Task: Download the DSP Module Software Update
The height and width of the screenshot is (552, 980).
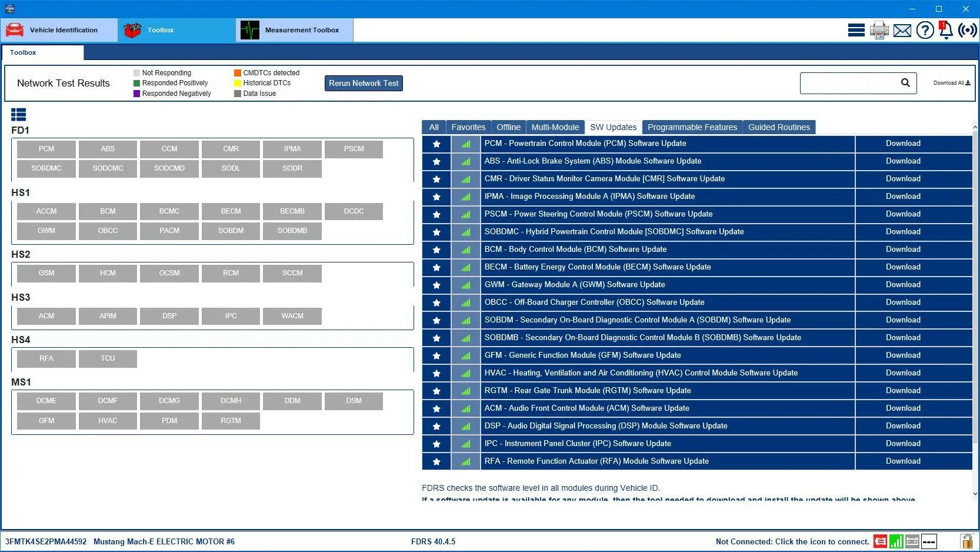Action: click(x=903, y=426)
